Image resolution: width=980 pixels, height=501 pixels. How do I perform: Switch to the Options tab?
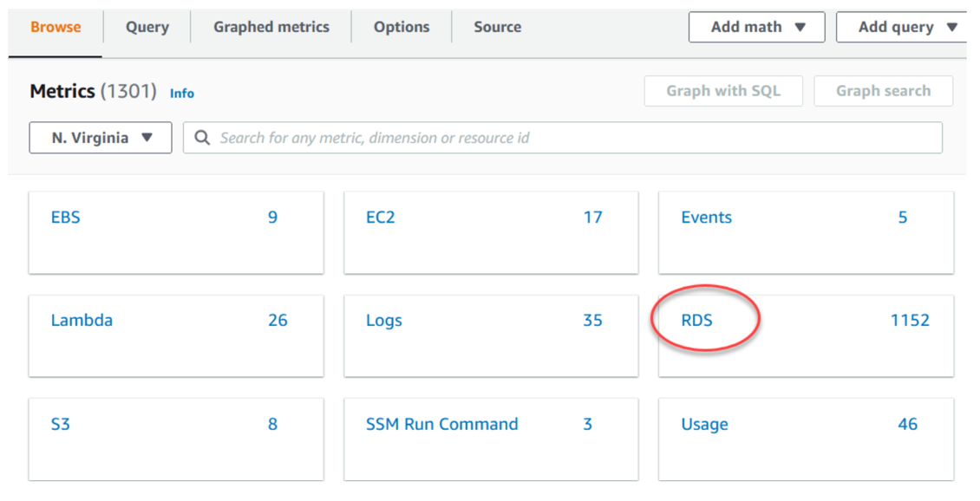coord(402,27)
